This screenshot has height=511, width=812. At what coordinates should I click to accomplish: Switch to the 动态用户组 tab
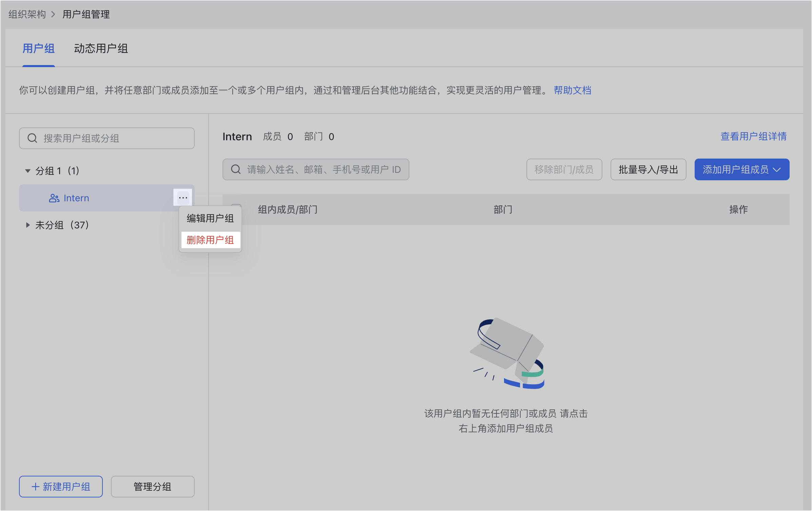pos(101,48)
